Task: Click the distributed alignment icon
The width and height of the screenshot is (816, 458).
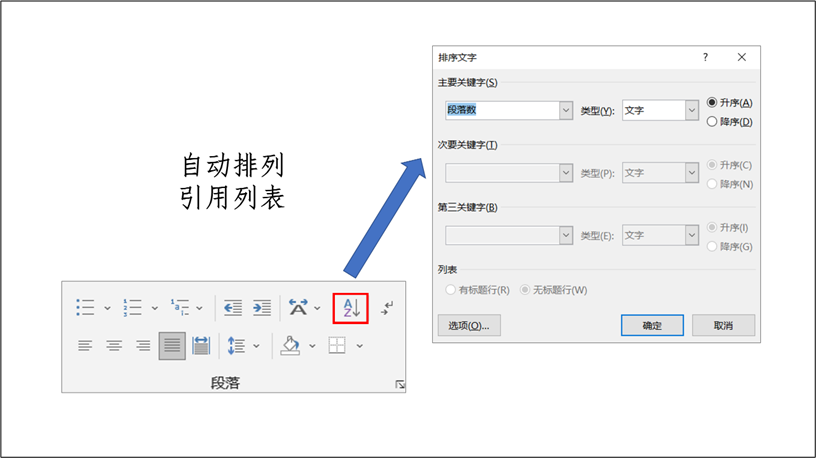Action: (201, 346)
